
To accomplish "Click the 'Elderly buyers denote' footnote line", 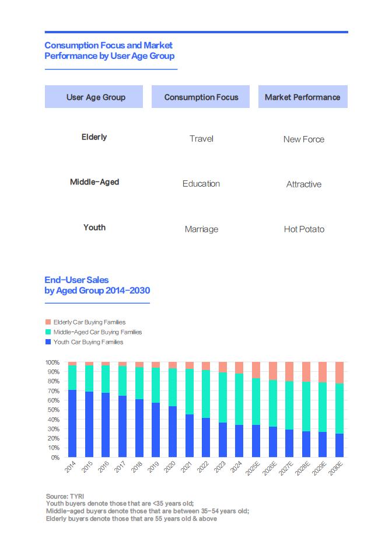I will tap(131, 519).
